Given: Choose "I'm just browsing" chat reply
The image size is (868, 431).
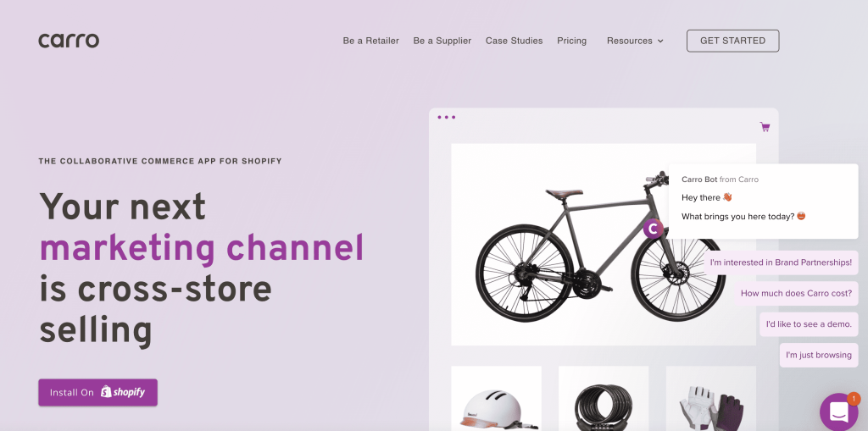Looking at the screenshot, I should 819,355.
